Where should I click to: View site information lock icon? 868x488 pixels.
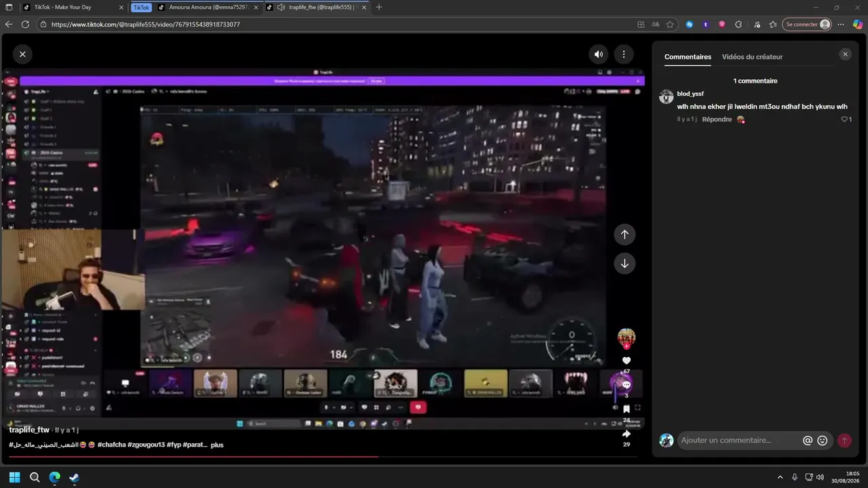[x=43, y=24]
